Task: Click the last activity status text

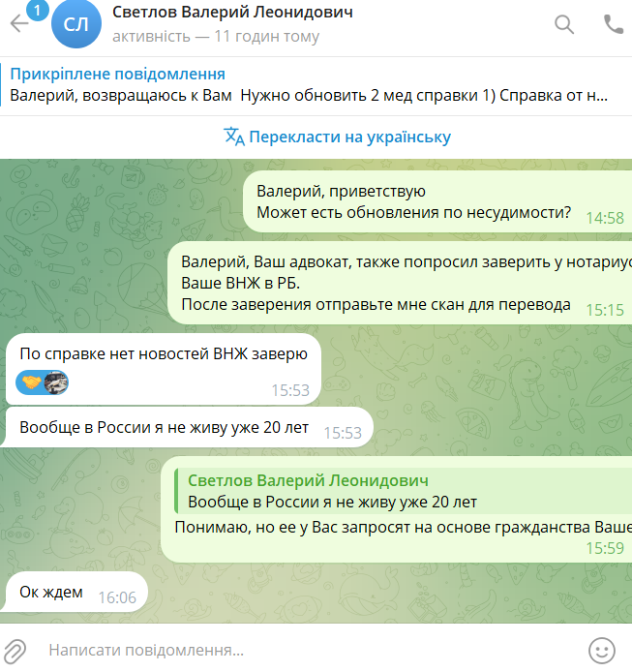Action: tap(216, 37)
